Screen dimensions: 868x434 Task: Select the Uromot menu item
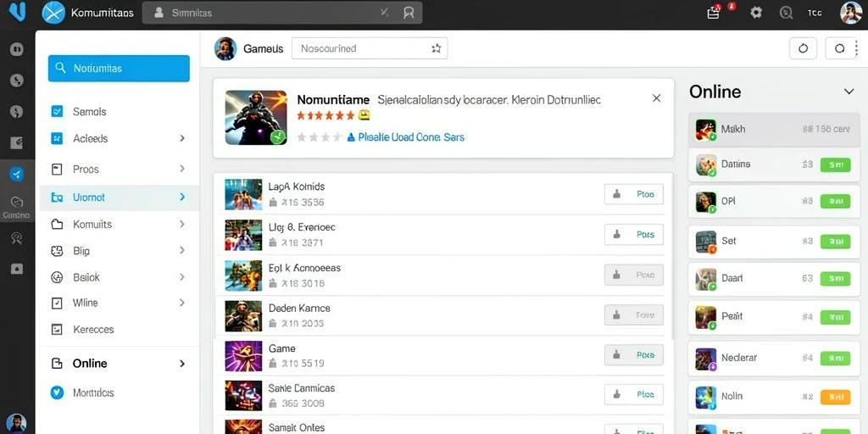tap(120, 198)
